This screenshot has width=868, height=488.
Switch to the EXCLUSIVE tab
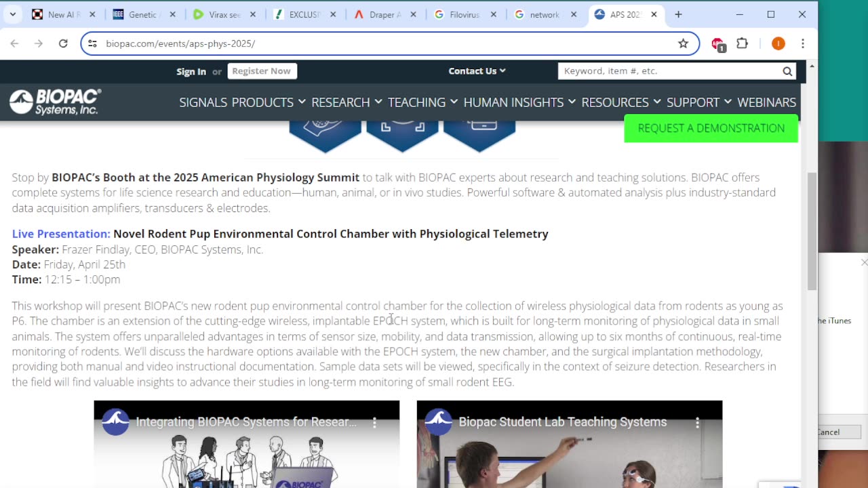(x=304, y=14)
